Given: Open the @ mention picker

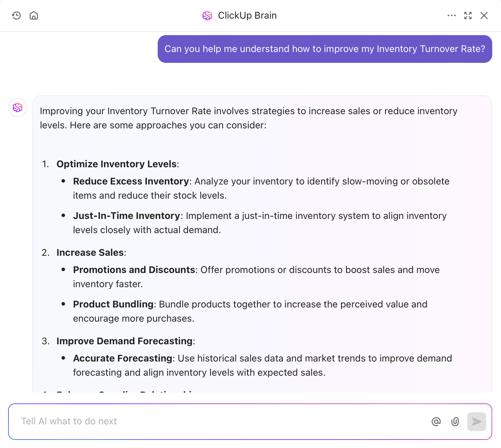Looking at the screenshot, I should pyautogui.click(x=436, y=422).
